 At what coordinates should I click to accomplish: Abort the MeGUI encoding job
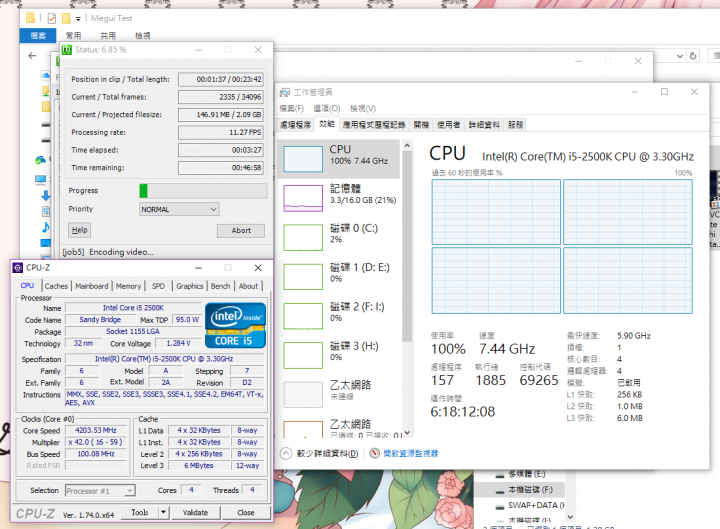point(241,231)
